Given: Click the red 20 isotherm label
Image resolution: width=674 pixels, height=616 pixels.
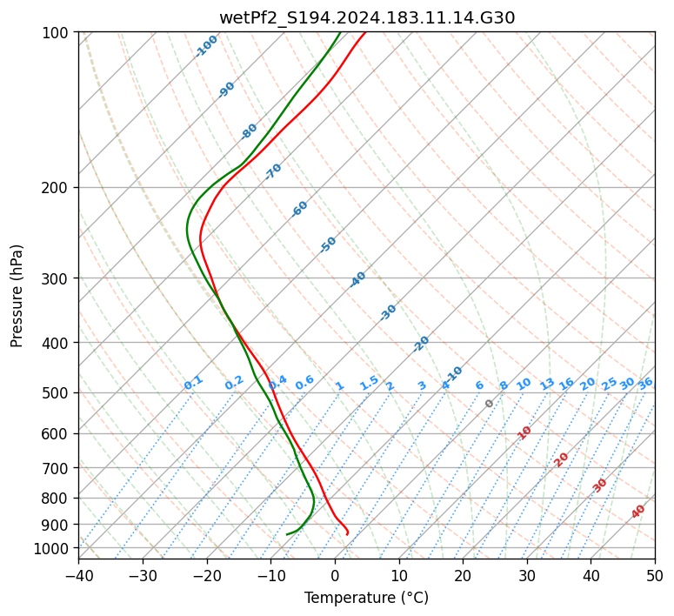Looking at the screenshot, I should click(x=561, y=460).
